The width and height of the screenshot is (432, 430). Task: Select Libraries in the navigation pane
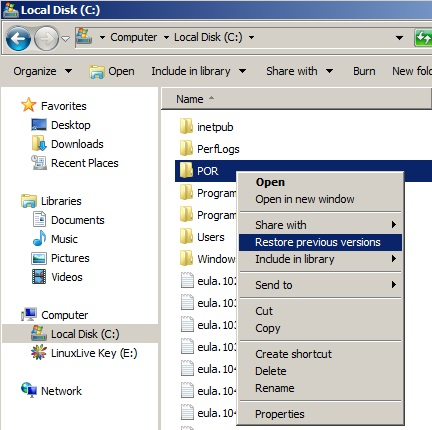point(61,201)
